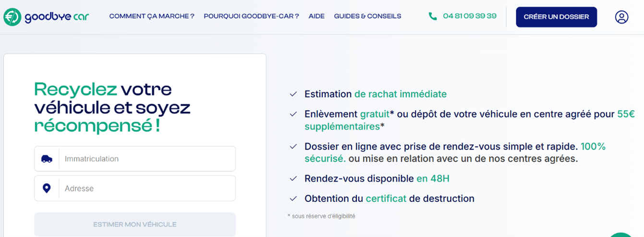644x237 pixels.
Task: Click the checkmark beside Enlèvement gratuit line
Action: 293,114
